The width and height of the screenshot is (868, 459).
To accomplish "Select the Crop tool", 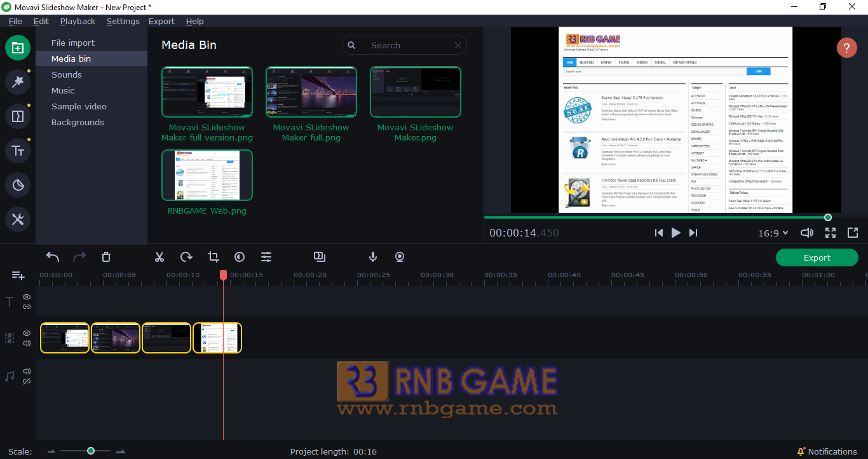I will pos(213,257).
